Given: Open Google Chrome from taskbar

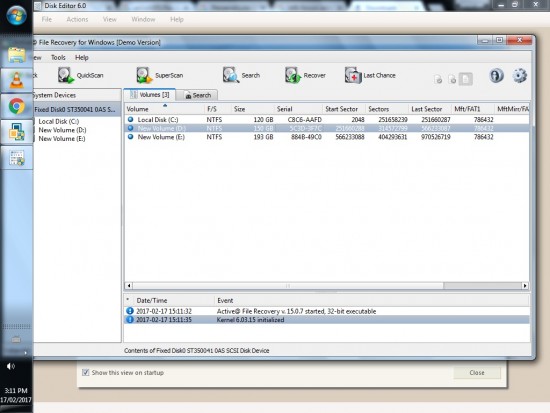Looking at the screenshot, I should click(x=16, y=106).
